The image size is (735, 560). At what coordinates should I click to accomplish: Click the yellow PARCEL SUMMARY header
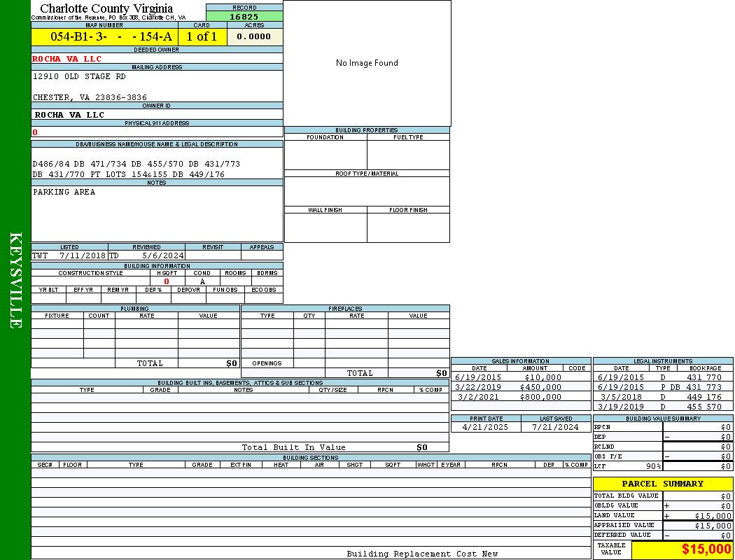pyautogui.click(x=663, y=484)
